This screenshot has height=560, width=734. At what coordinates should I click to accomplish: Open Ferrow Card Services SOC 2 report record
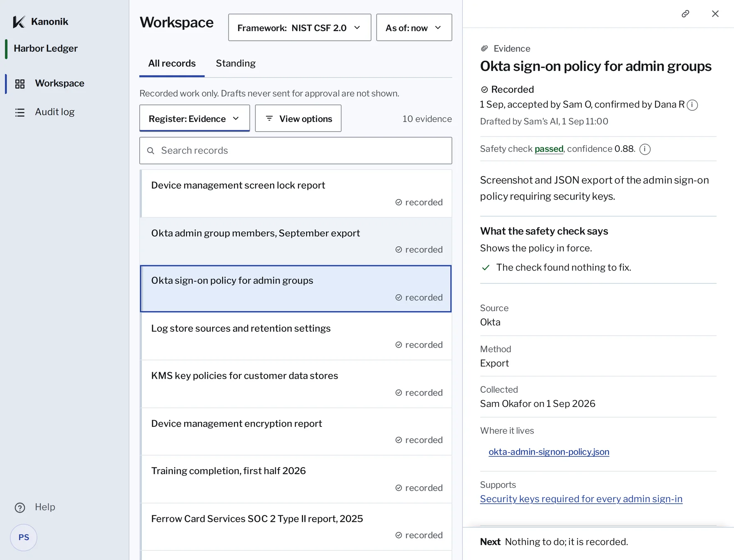pyautogui.click(x=296, y=527)
